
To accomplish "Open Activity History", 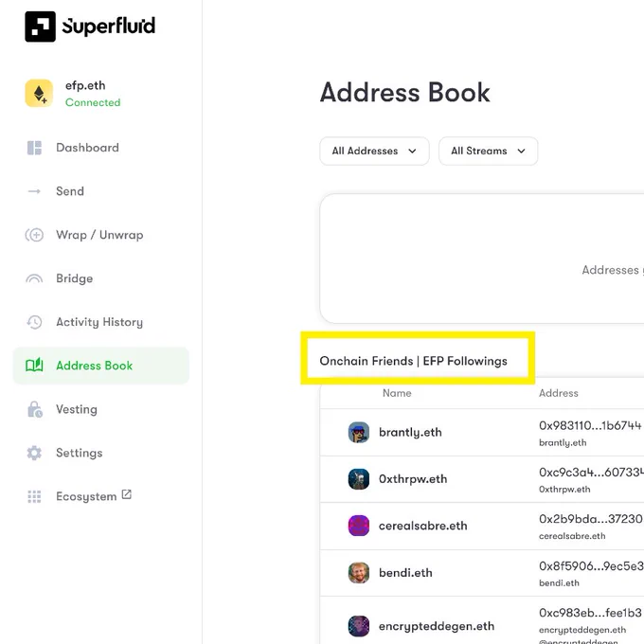I will [99, 322].
